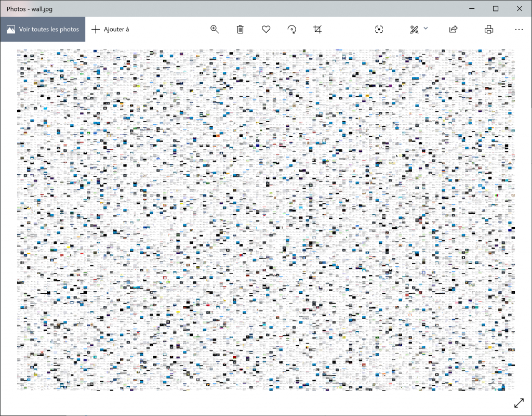The width and height of the screenshot is (532, 416).
Task: Rotate the image with the rotate icon
Action: point(292,29)
